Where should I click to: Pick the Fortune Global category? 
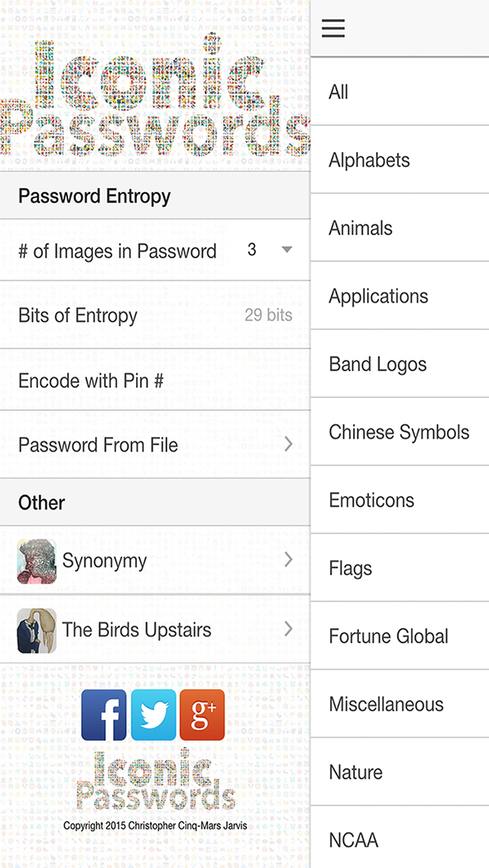point(388,636)
